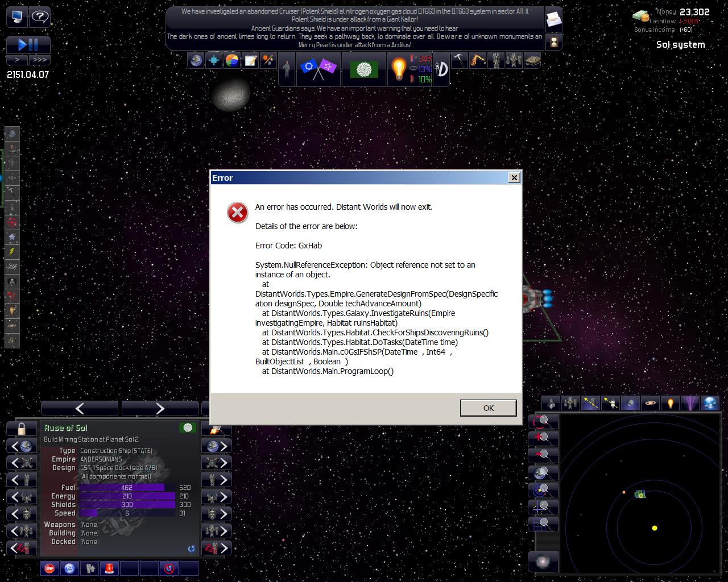728x582 pixels.
Task: Cycle to next colony with globe arrow
Action: (218, 446)
